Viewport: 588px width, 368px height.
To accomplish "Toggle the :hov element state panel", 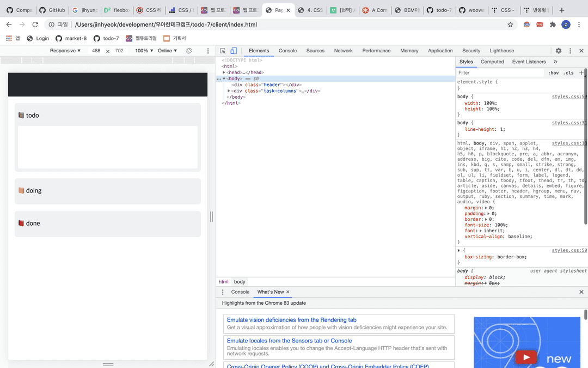I will coord(553,73).
